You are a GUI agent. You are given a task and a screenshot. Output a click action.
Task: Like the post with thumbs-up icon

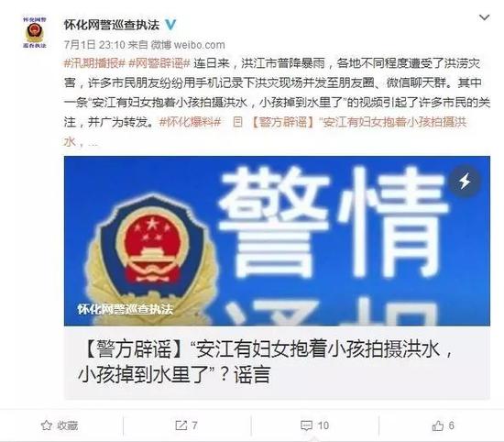click(437, 425)
